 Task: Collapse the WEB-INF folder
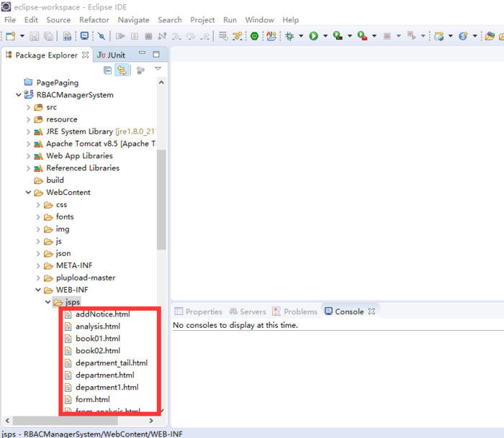click(38, 290)
